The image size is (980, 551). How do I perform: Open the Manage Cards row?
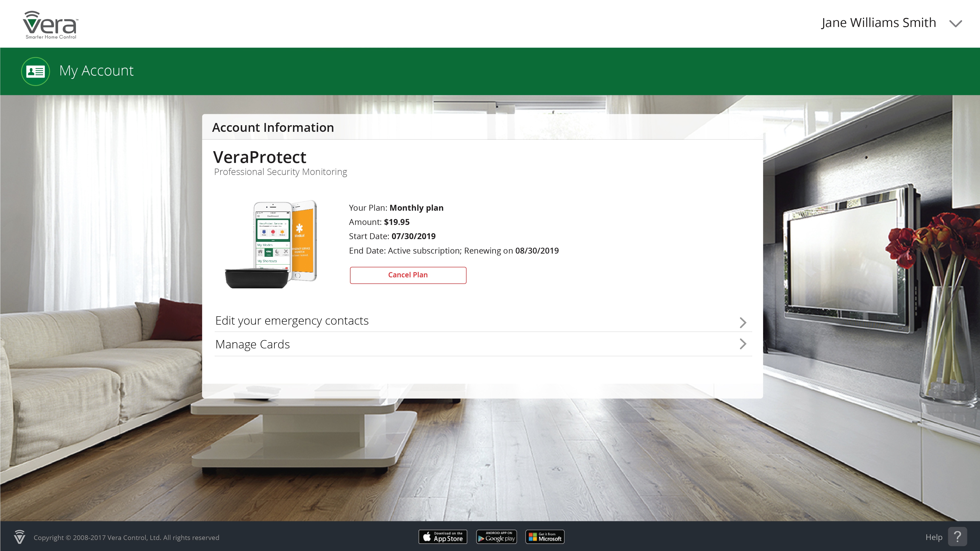[x=483, y=344]
